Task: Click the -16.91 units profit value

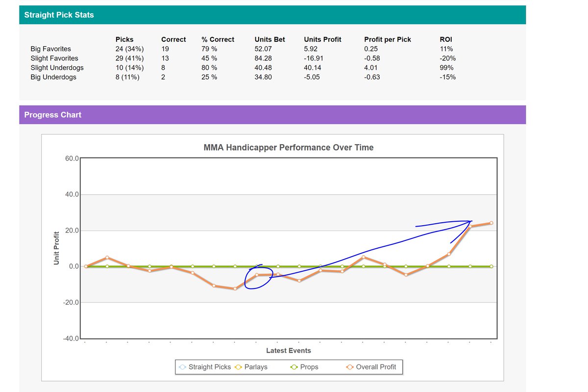Action: [x=314, y=58]
